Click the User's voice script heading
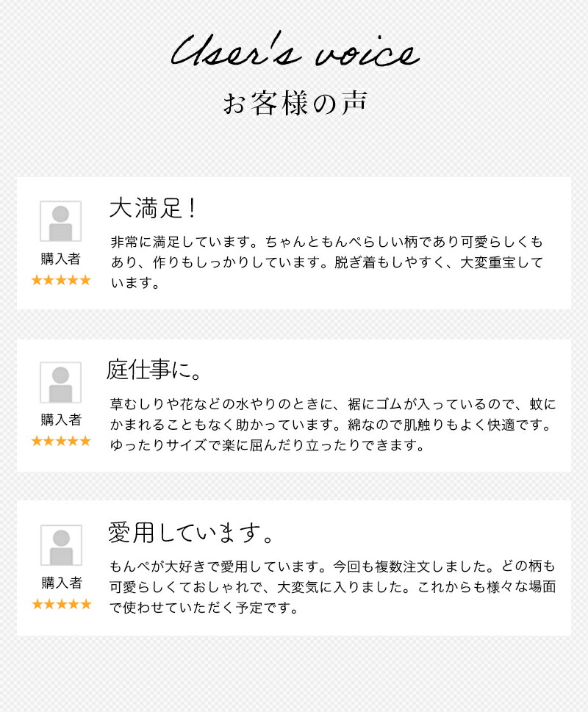This screenshot has width=588, height=712. click(x=295, y=51)
